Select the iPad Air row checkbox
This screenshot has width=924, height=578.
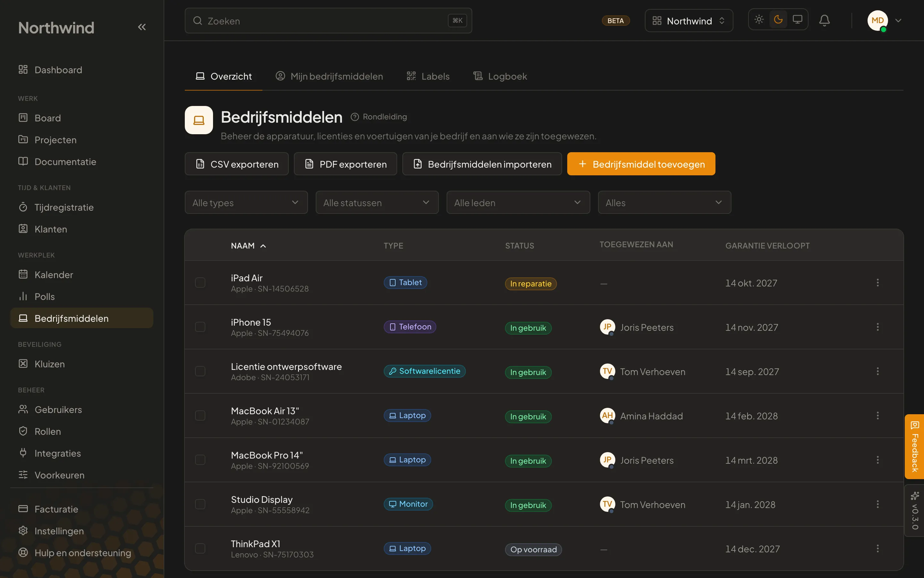point(200,283)
